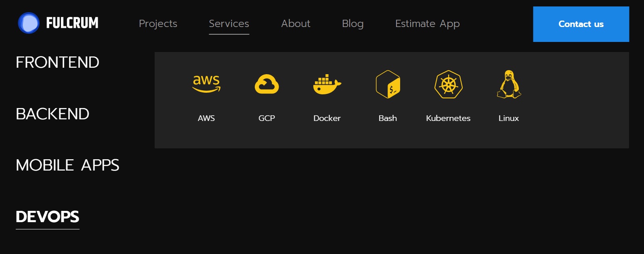Click the Contact us button
The image size is (644, 254).
(581, 24)
